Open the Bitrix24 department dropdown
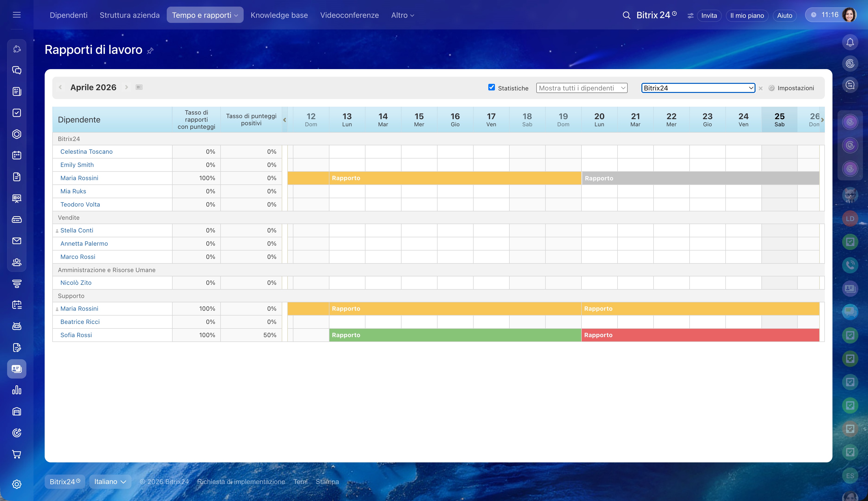This screenshot has width=868, height=501. [x=698, y=88]
